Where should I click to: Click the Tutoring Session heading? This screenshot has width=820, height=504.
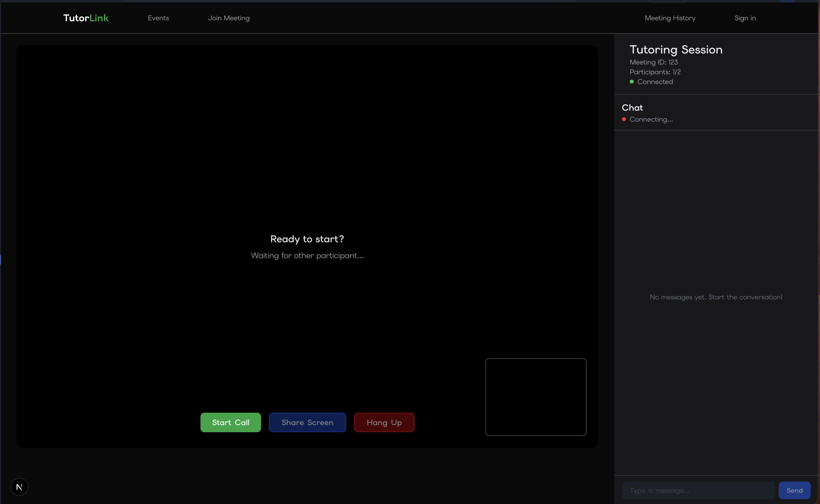coord(676,50)
